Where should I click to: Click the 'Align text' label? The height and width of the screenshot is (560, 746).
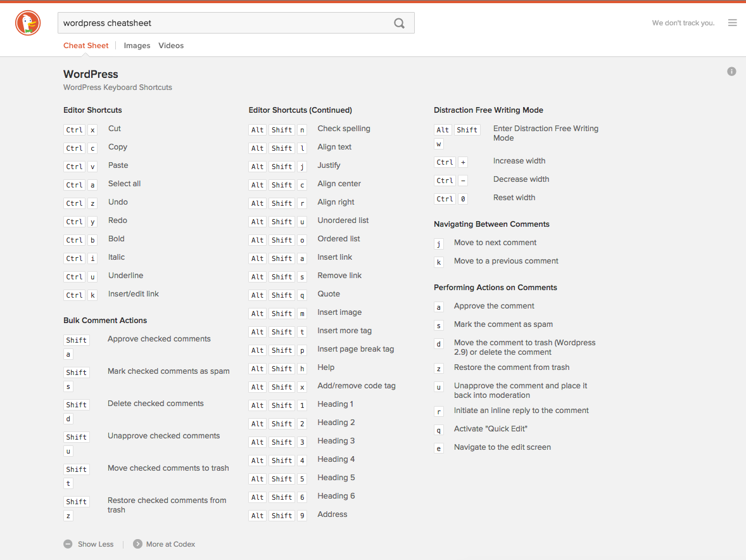(x=334, y=147)
